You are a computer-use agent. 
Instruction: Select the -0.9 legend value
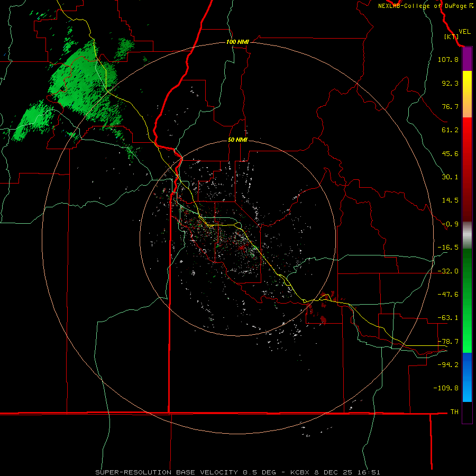450,224
